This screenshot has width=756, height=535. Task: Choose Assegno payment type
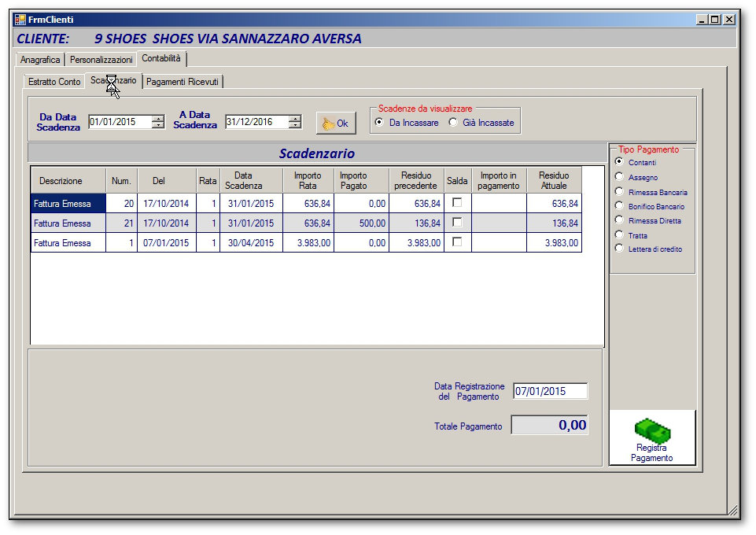pyautogui.click(x=619, y=177)
